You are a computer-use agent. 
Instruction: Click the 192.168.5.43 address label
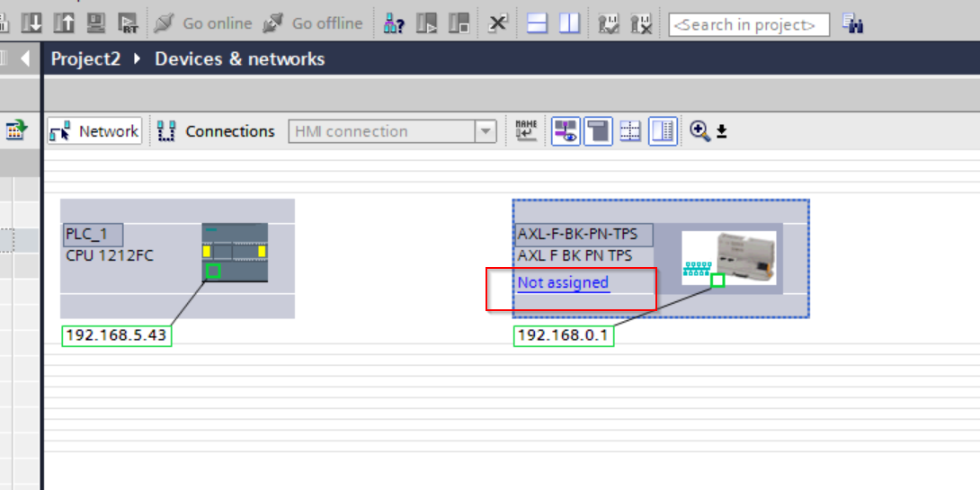[116, 335]
